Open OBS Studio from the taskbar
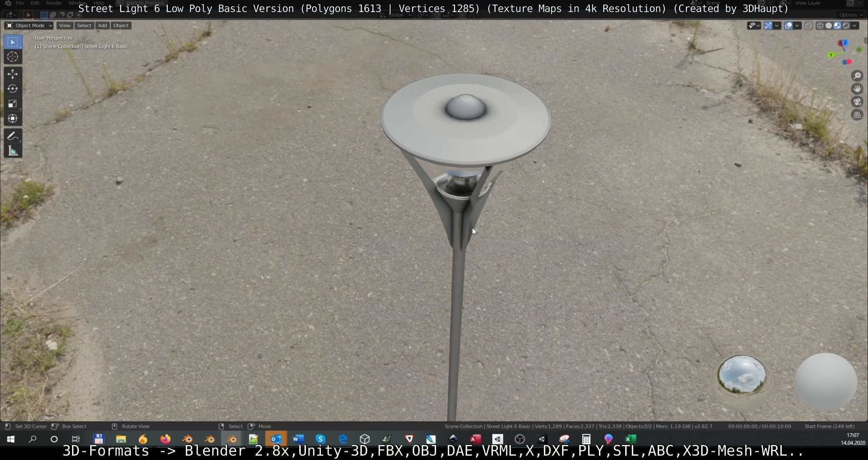The image size is (868, 460). tap(520, 439)
